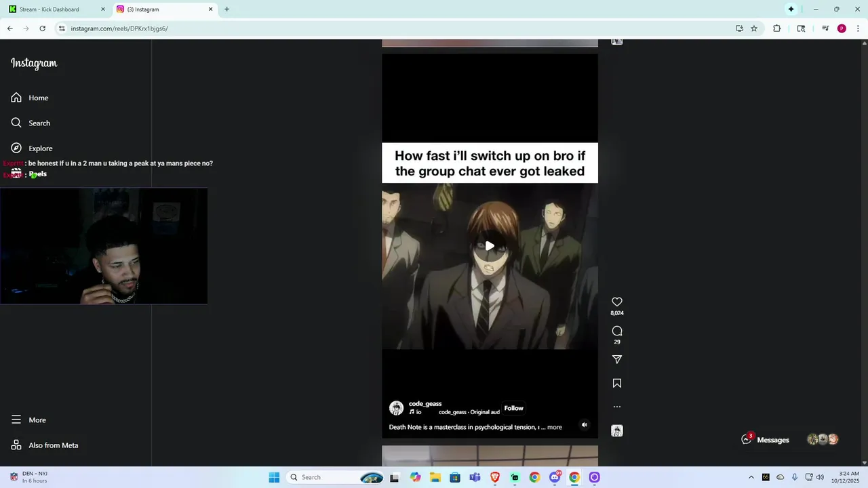The image size is (868, 488).
Task: Open Microsoft Teams from taskbar
Action: tap(475, 477)
